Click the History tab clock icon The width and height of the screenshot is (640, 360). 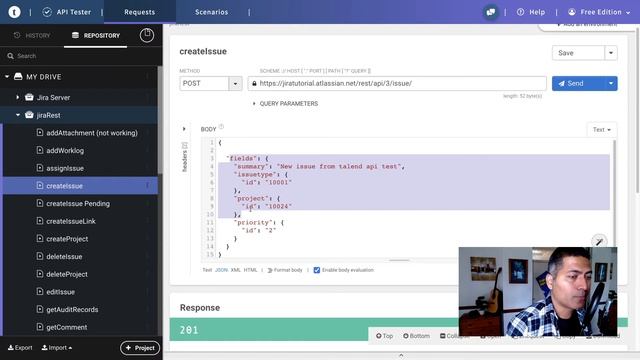click(17, 36)
